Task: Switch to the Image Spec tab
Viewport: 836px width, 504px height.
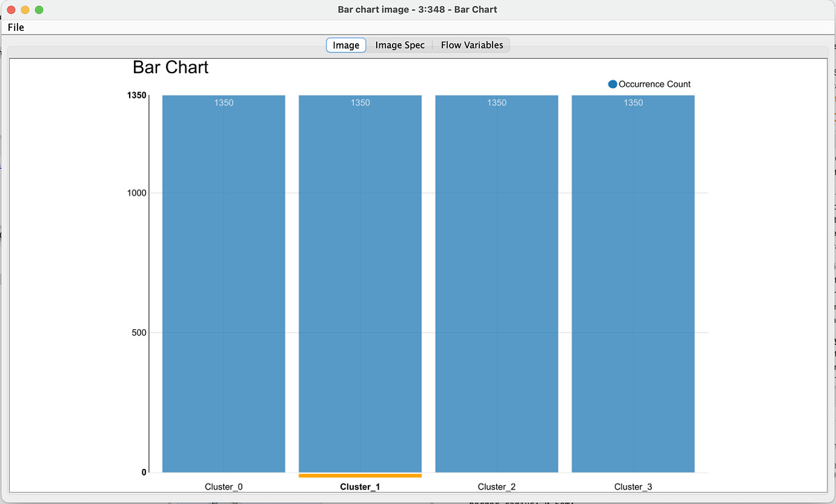Action: [x=400, y=45]
